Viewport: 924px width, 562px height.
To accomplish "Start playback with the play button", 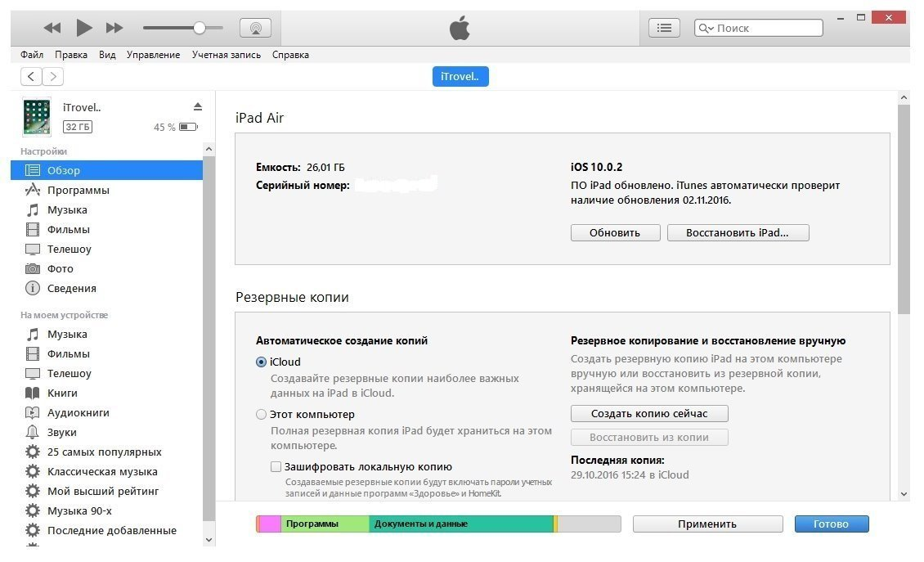I will (84, 27).
